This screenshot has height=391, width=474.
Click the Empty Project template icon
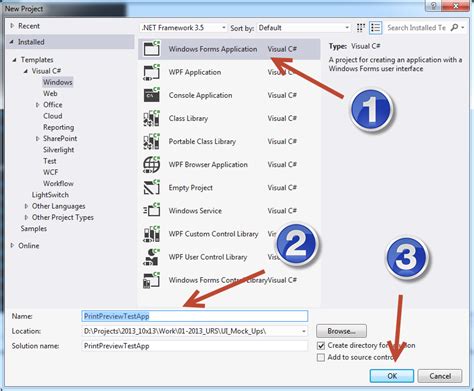pyautogui.click(x=152, y=188)
